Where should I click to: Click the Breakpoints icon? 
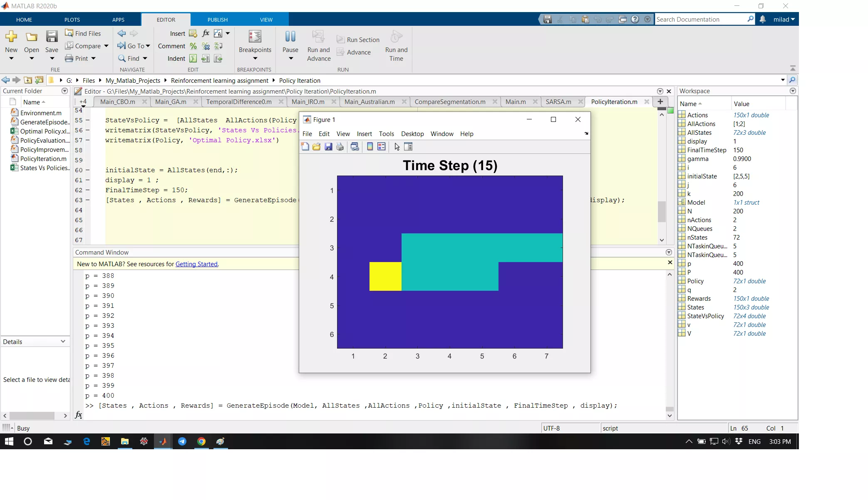click(255, 37)
